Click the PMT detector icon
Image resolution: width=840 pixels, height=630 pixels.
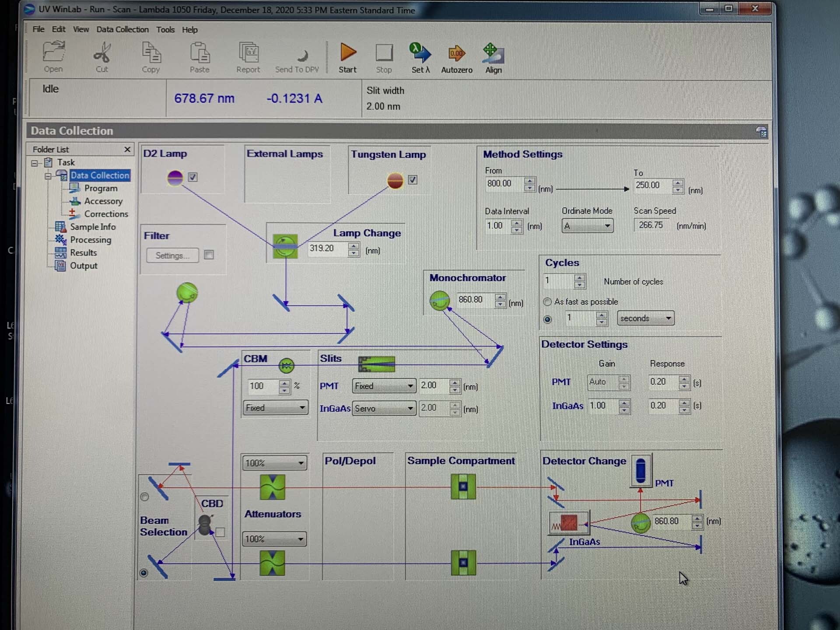pyautogui.click(x=640, y=470)
